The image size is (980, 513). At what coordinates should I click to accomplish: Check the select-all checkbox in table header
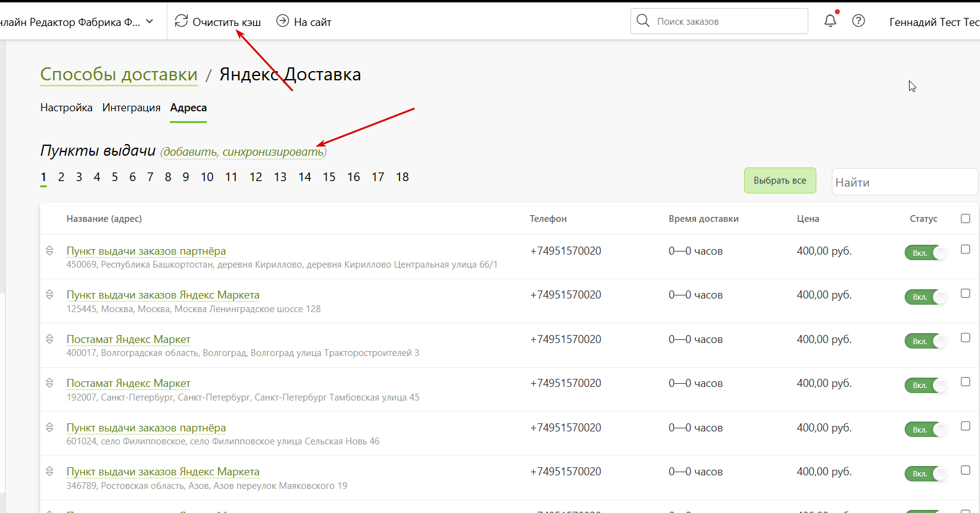(966, 218)
